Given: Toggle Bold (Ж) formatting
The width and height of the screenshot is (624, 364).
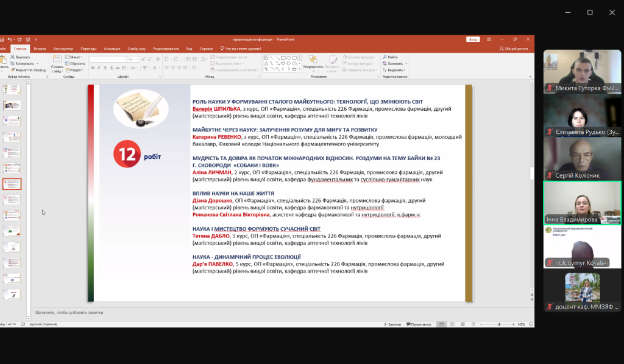Looking at the screenshot, I should [93, 68].
